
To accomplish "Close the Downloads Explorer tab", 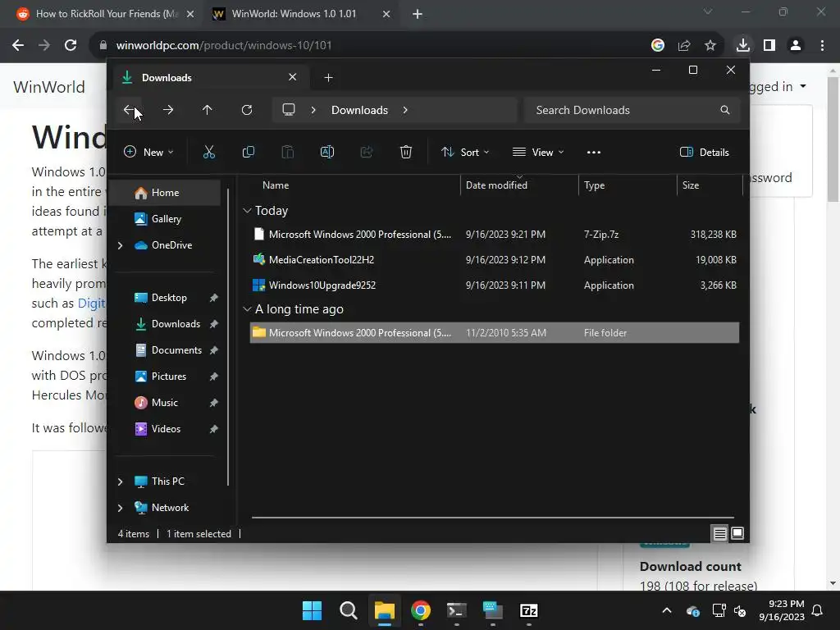I will [293, 77].
